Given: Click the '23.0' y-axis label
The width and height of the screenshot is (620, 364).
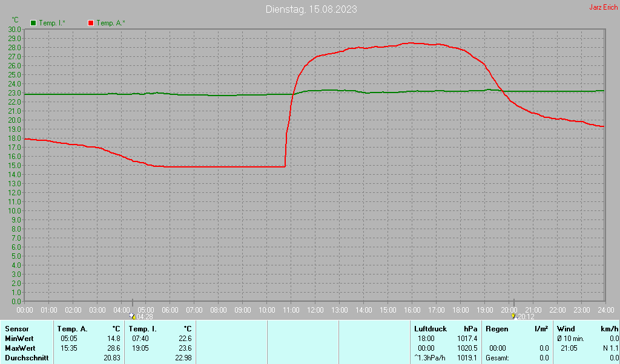Looking at the screenshot, I should [x=15, y=93].
